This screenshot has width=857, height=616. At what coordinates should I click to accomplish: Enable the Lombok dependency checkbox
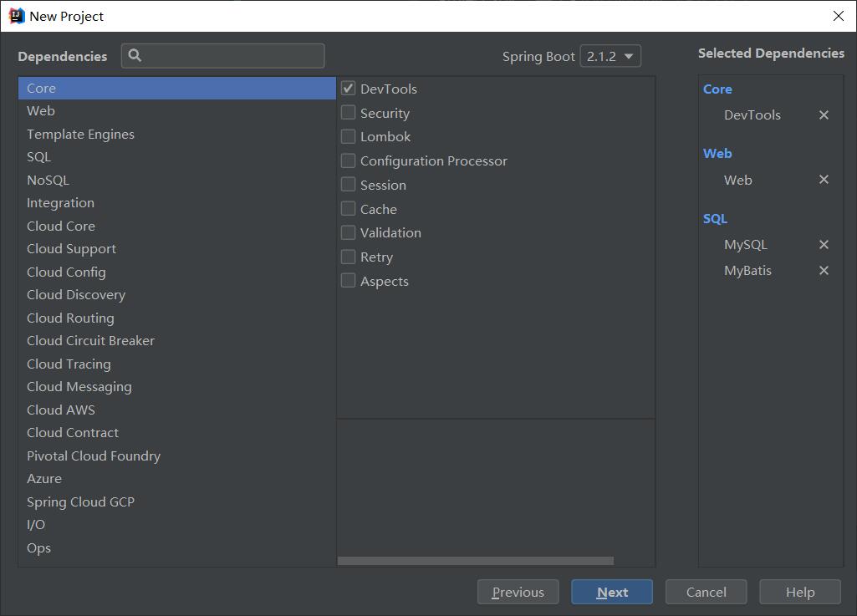pyautogui.click(x=349, y=136)
